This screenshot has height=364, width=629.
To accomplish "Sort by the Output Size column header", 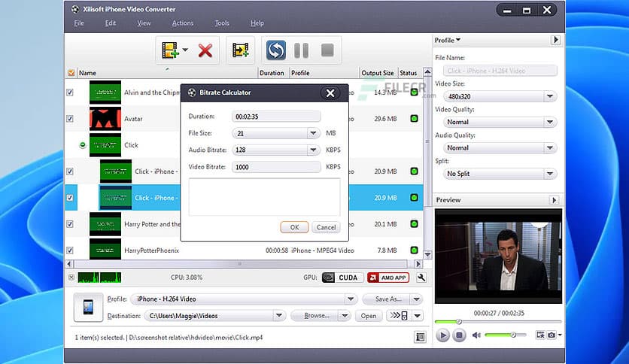I will coord(378,73).
